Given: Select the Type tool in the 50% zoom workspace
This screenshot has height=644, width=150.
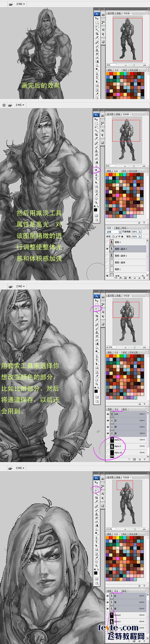Looking at the screenshot, I should (96, 179).
